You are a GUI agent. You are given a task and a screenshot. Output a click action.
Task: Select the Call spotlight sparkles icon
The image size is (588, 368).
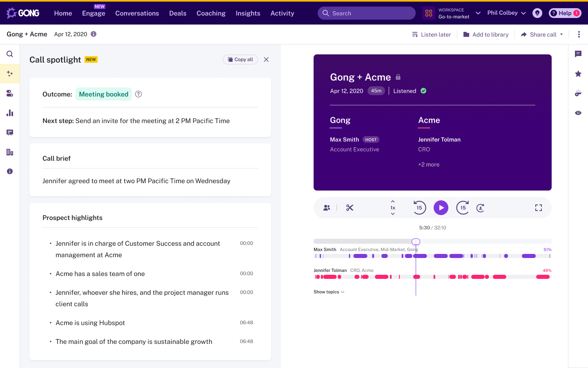pos(9,74)
